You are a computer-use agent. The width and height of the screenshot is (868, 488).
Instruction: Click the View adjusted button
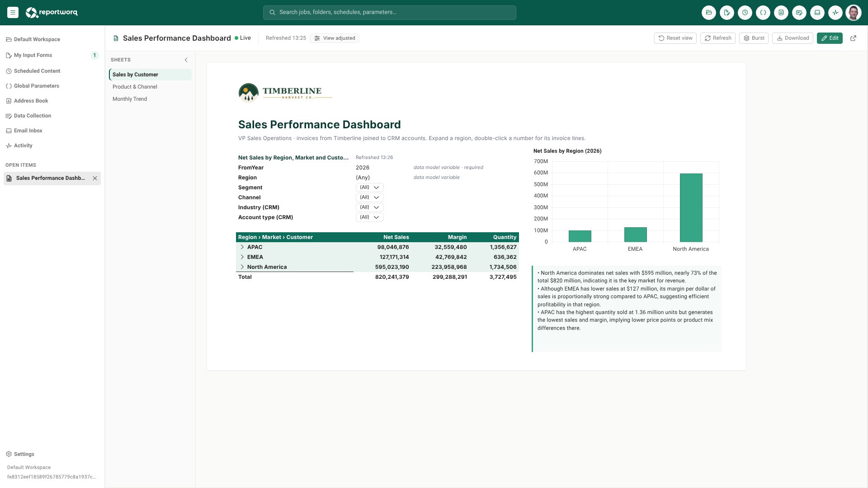click(335, 38)
